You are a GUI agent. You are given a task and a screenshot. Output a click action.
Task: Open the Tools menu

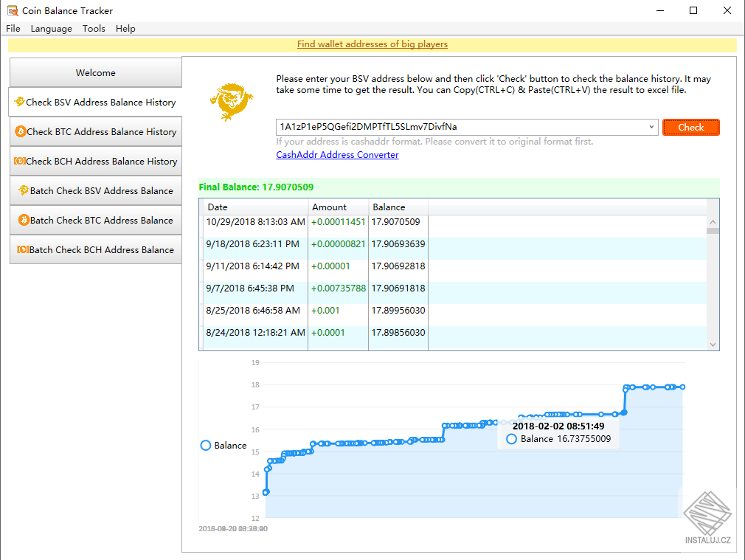point(94,29)
